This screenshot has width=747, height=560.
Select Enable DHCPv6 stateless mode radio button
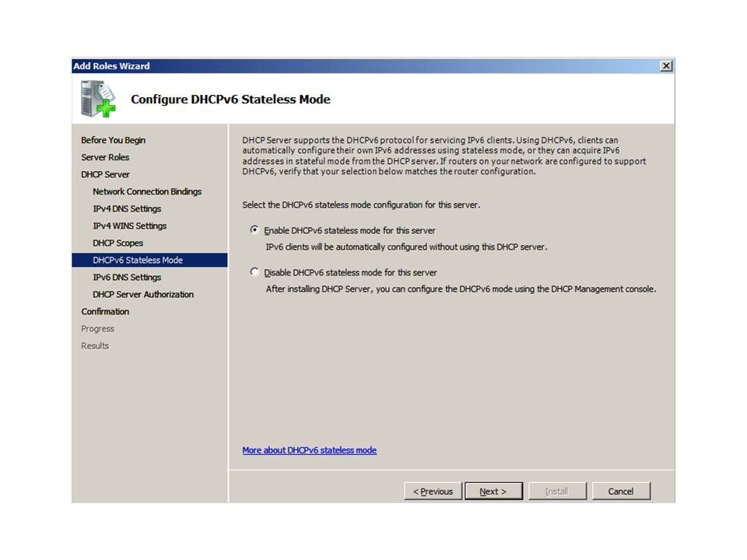pos(255,230)
